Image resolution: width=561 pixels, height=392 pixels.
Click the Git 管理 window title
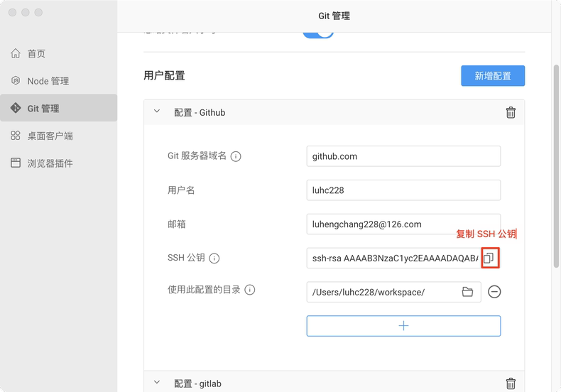click(x=334, y=16)
